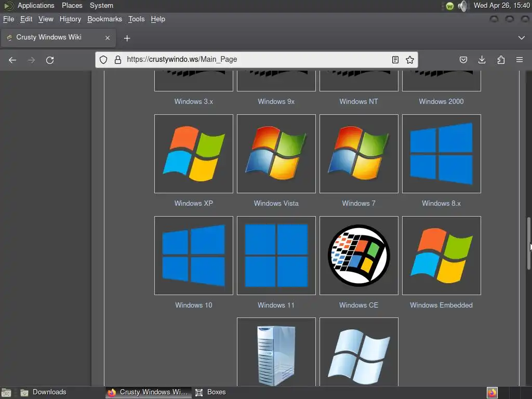The width and height of the screenshot is (532, 399).
Task: Open the History menu
Action: click(70, 19)
